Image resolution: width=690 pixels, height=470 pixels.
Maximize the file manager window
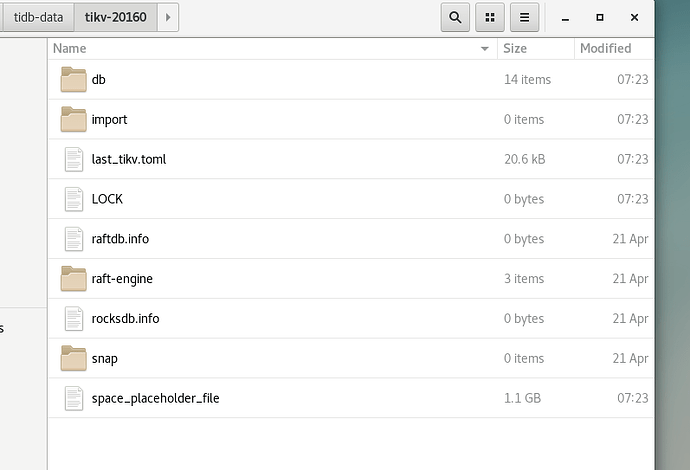[x=600, y=18]
